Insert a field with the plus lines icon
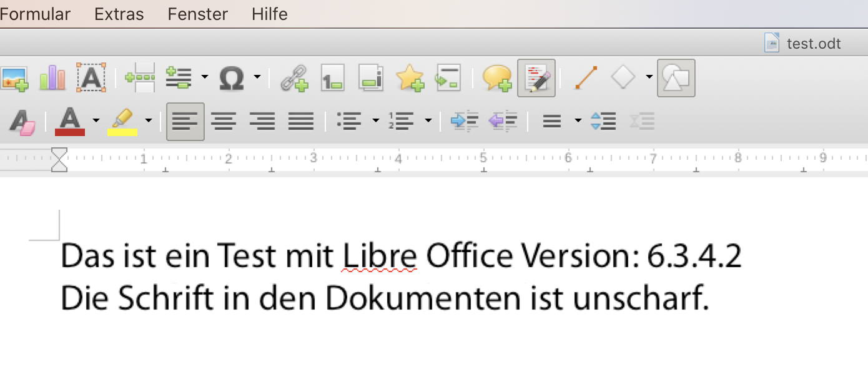868x387 pixels. click(x=179, y=78)
